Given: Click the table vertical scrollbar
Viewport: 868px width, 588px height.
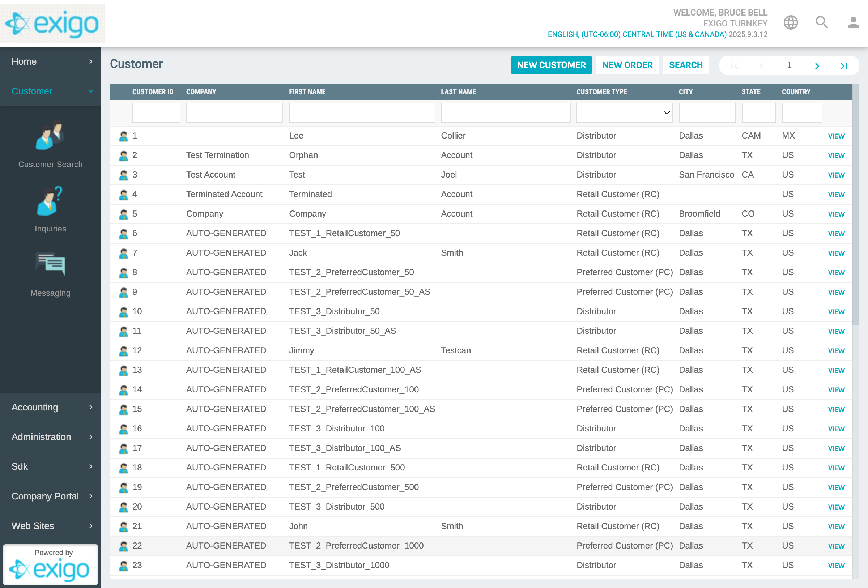Looking at the screenshot, I should click(856, 205).
